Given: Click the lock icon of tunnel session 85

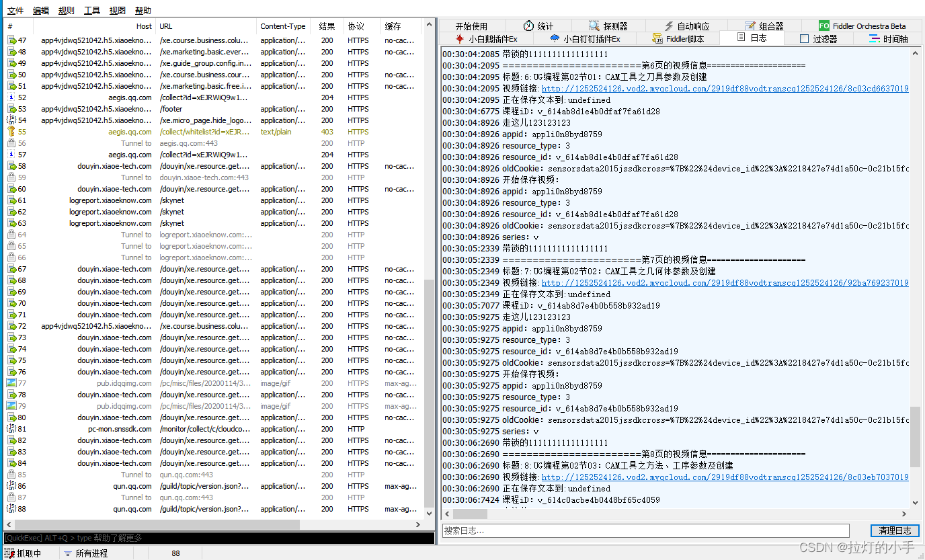Looking at the screenshot, I should click(11, 475).
